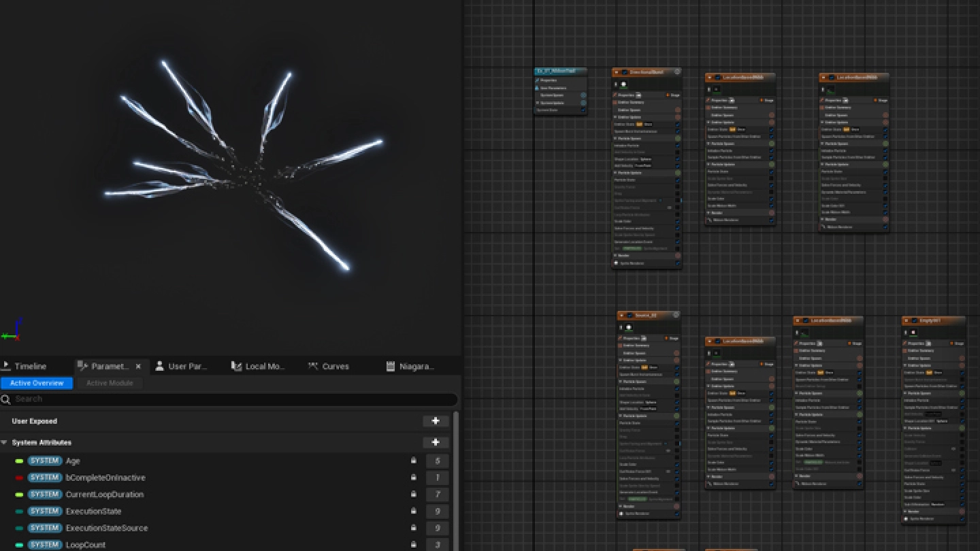Screen dimensions: 980x551
Task: Focus the parameter Search field
Action: point(229,399)
